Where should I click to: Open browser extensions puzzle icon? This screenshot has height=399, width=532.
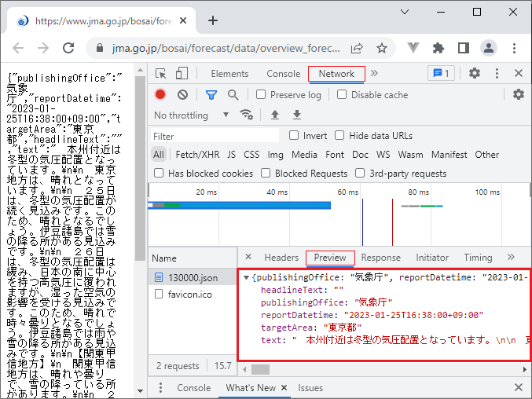tap(438, 48)
